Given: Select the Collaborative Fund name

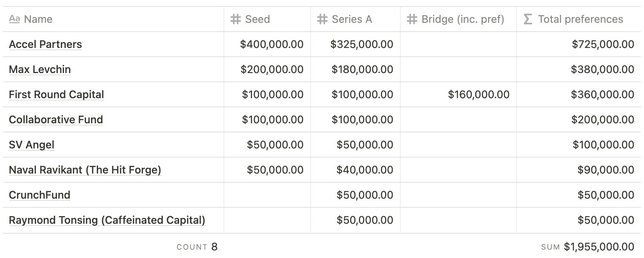Looking at the screenshot, I should pos(56,120).
